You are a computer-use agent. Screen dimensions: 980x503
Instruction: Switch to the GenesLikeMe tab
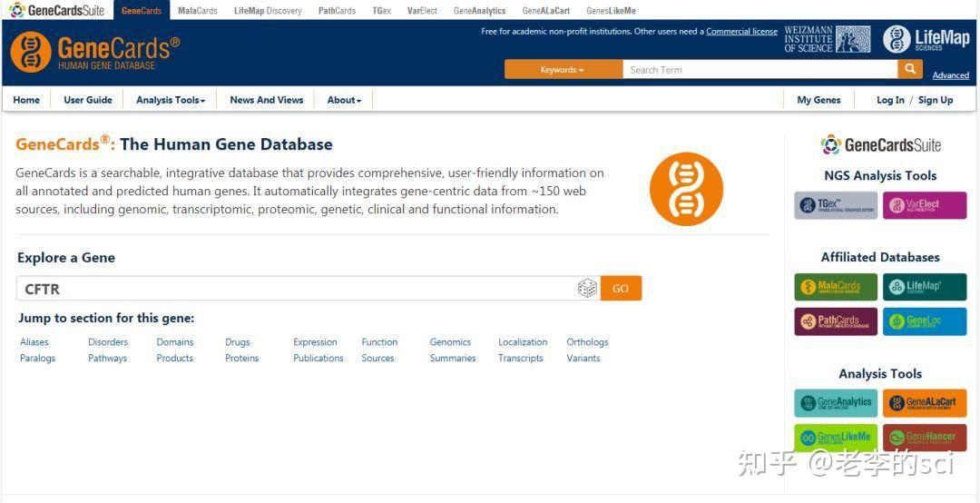(611, 11)
